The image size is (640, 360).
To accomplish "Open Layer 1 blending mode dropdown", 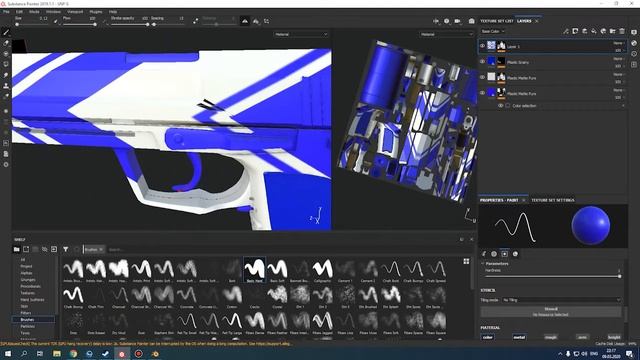I will (619, 43).
